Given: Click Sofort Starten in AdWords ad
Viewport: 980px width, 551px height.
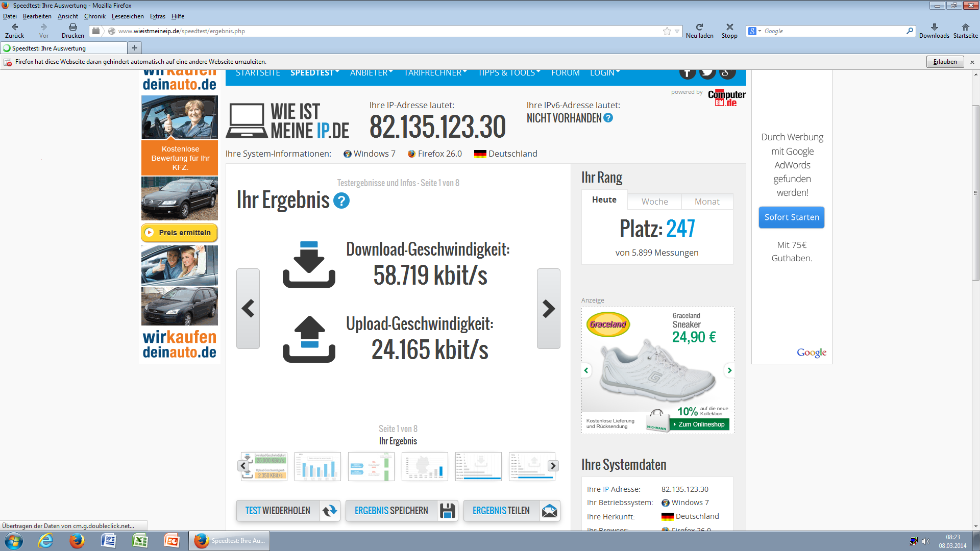Looking at the screenshot, I should pos(792,217).
